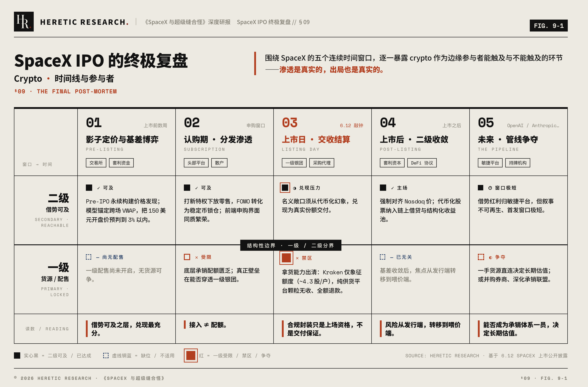Select the 持牌机构 tag
The height and width of the screenshot is (387, 588).
tap(518, 163)
